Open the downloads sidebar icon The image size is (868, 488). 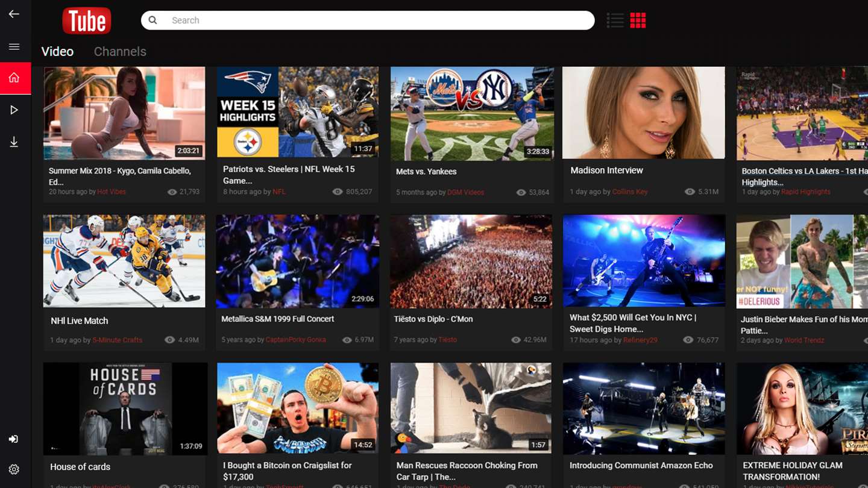[14, 142]
